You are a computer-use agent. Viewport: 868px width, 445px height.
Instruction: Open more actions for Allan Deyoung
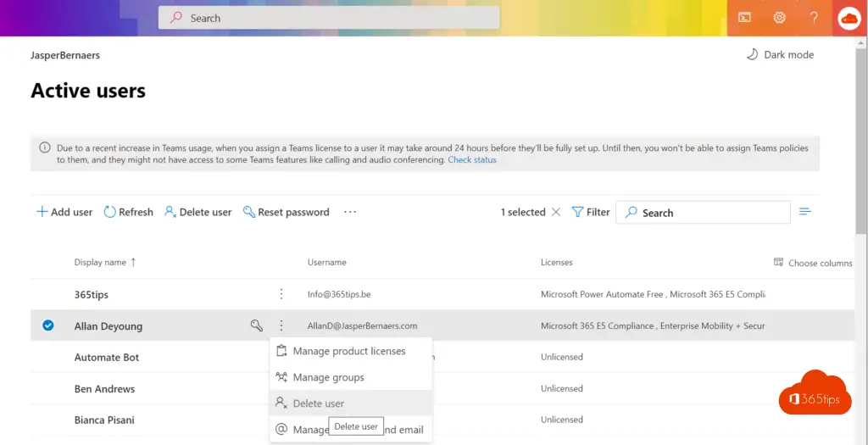coord(281,325)
